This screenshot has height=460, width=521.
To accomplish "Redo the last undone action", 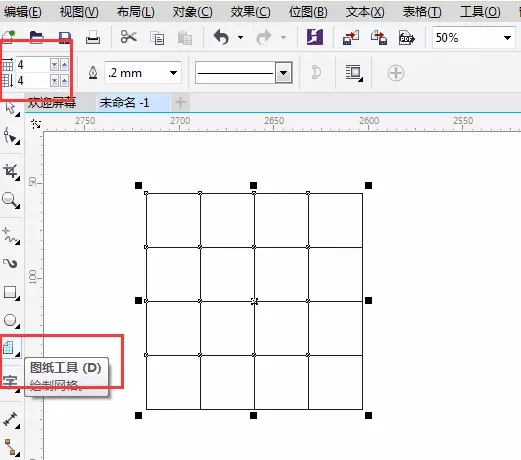I will (x=264, y=37).
